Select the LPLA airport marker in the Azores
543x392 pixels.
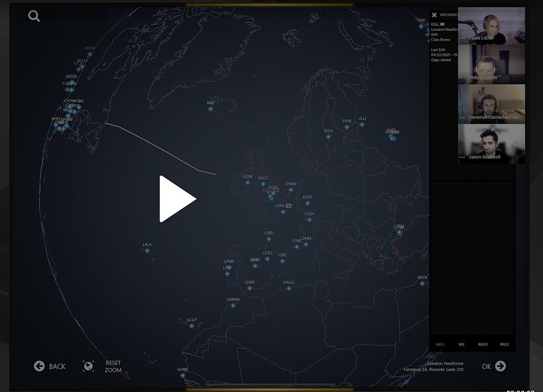pos(147,251)
